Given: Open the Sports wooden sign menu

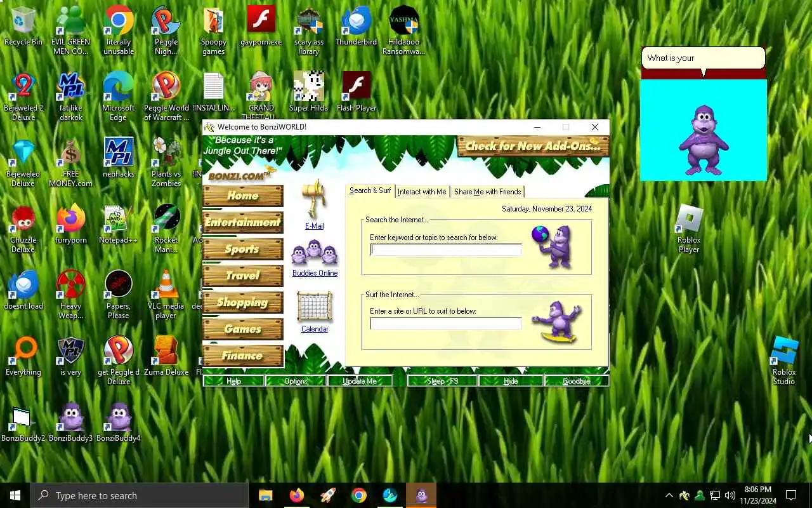Looking at the screenshot, I should click(243, 249).
